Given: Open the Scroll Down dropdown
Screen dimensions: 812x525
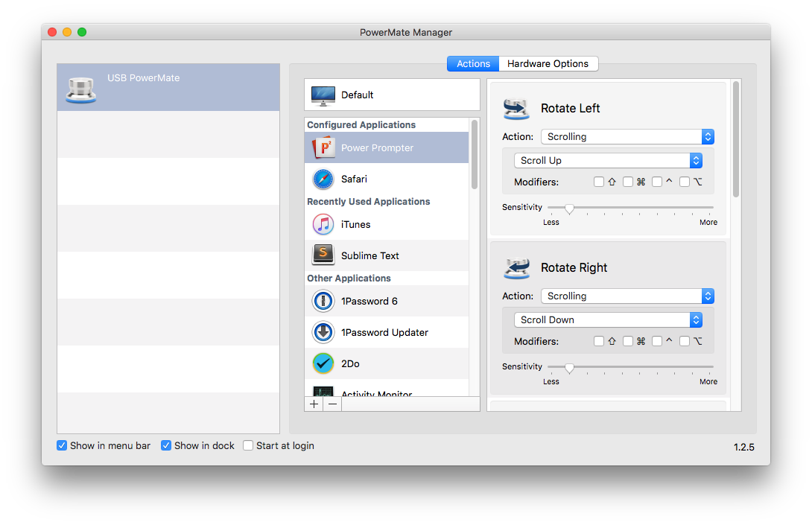Looking at the screenshot, I should (x=608, y=320).
